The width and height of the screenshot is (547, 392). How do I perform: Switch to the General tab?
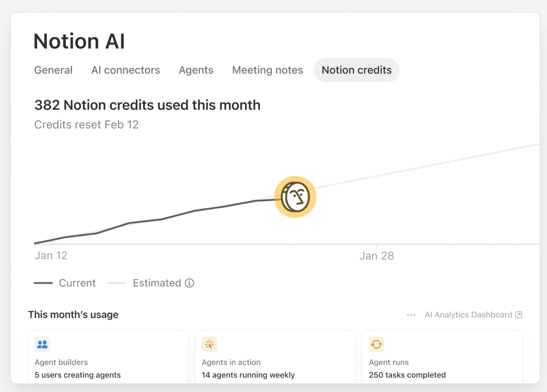tap(53, 70)
